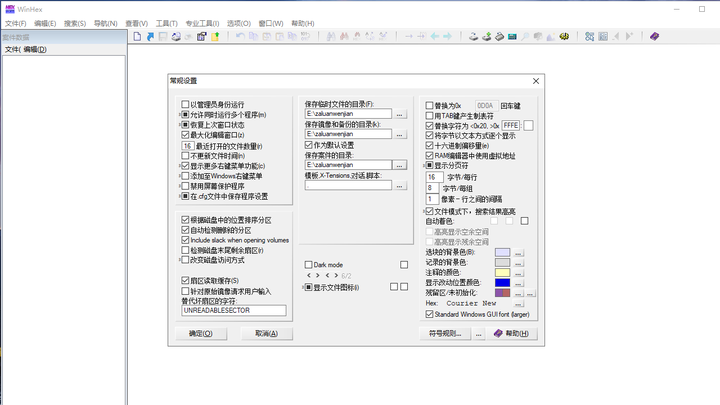Click the Back cyan left arrow icon

coord(434,36)
